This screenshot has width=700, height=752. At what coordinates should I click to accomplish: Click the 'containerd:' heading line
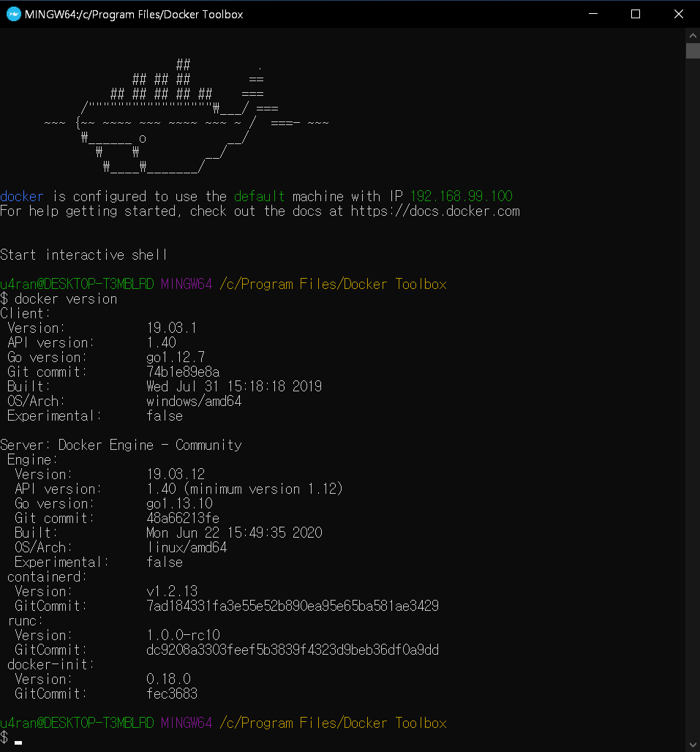tap(47, 576)
